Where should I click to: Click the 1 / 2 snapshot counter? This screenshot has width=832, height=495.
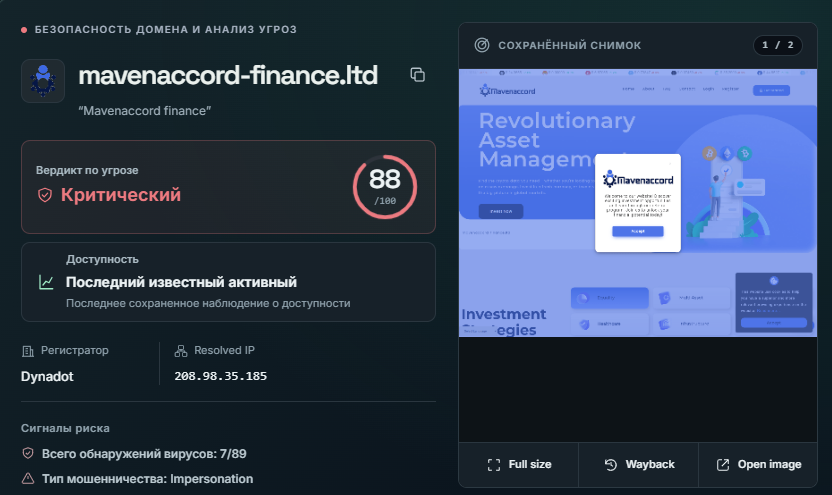(x=777, y=45)
